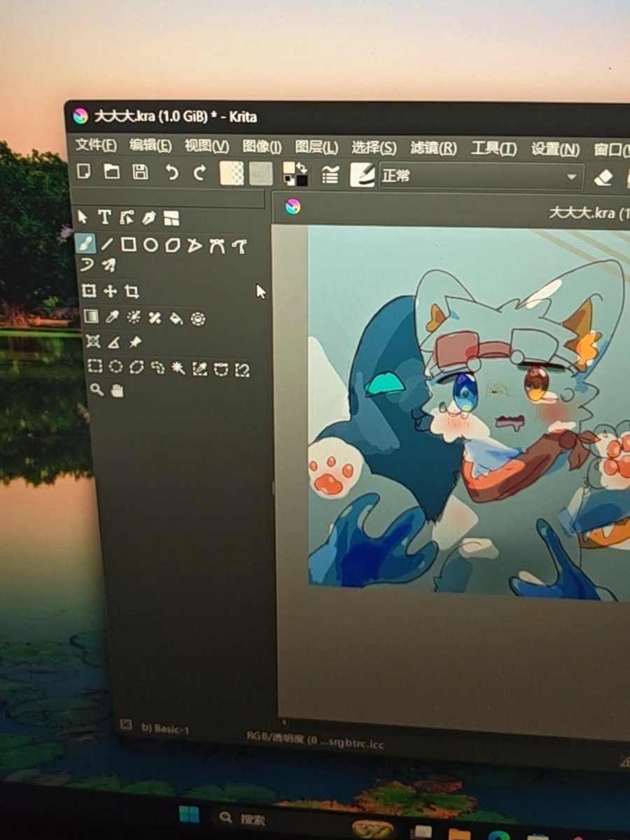The width and height of the screenshot is (630, 840).
Task: Select the Freehand Selection tool
Action: (x=157, y=367)
